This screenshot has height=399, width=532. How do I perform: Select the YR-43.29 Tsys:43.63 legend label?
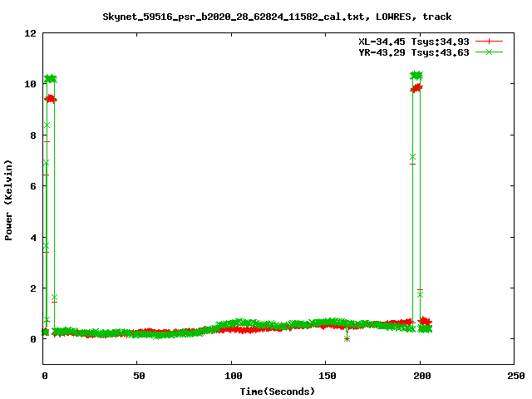[414, 52]
